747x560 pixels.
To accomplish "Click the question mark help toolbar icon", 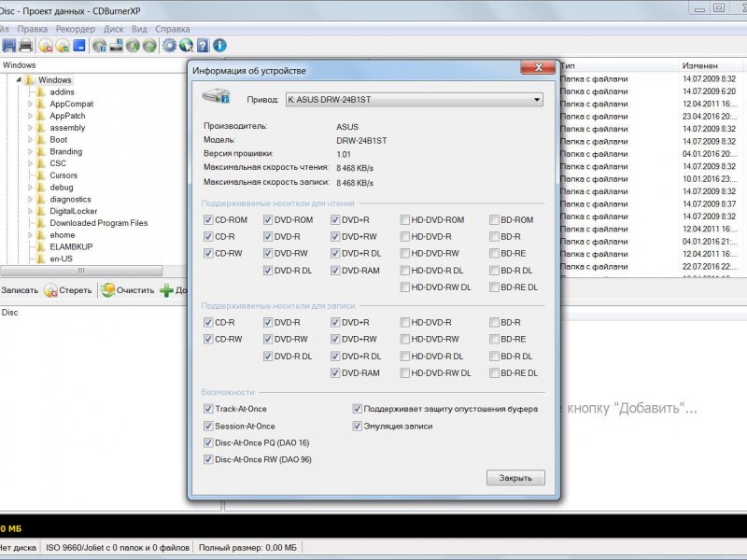I will coord(203,46).
